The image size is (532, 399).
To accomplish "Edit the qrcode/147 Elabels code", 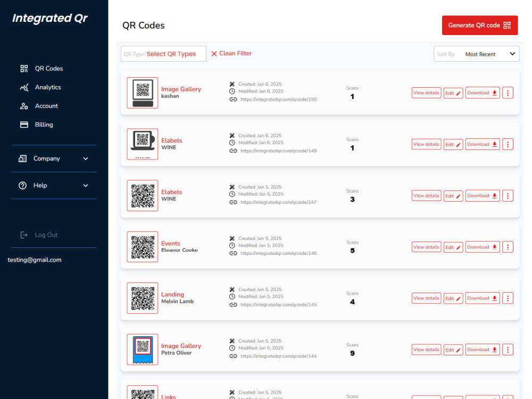I will (x=453, y=196).
